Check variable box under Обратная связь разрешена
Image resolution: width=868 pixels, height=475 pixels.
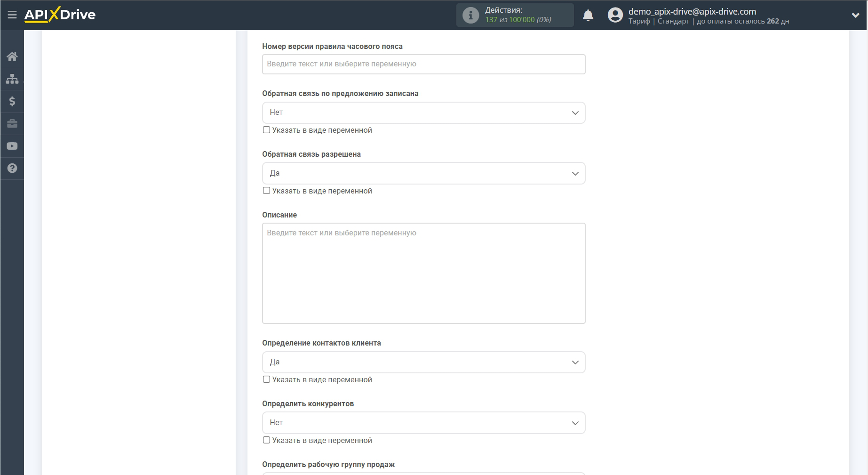[x=266, y=191]
